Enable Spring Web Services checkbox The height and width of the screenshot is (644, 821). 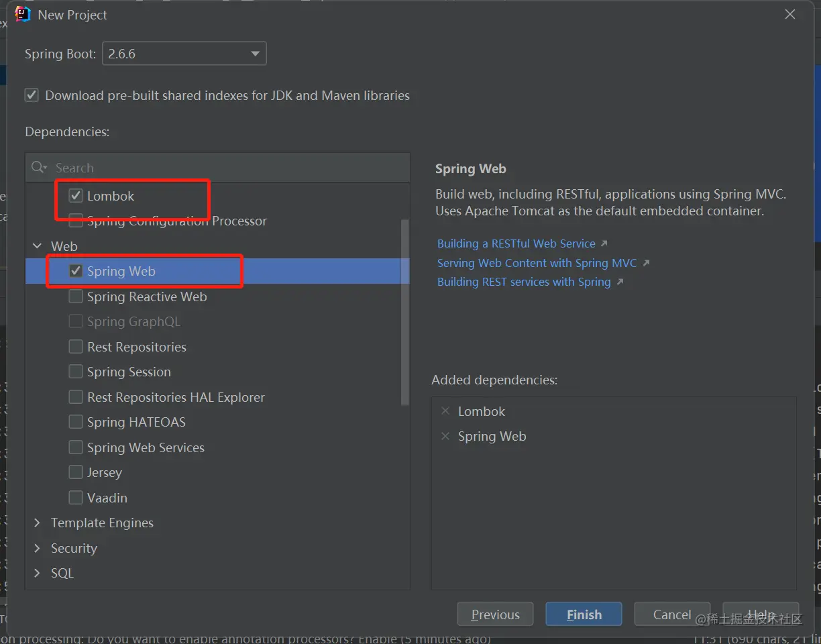coord(76,447)
